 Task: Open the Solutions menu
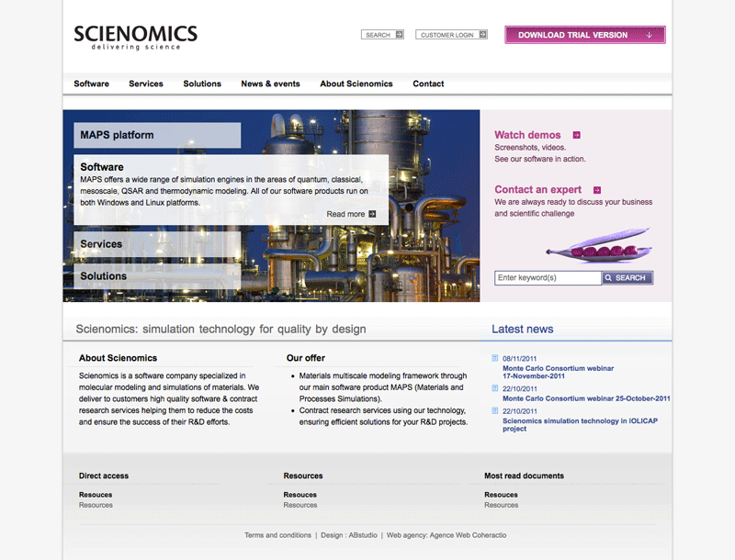pyautogui.click(x=202, y=84)
